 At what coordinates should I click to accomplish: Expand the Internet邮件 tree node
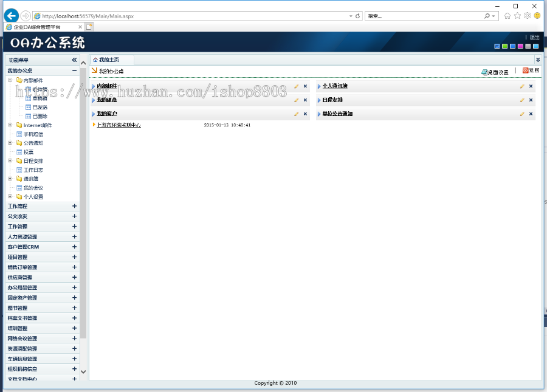[x=10, y=125]
